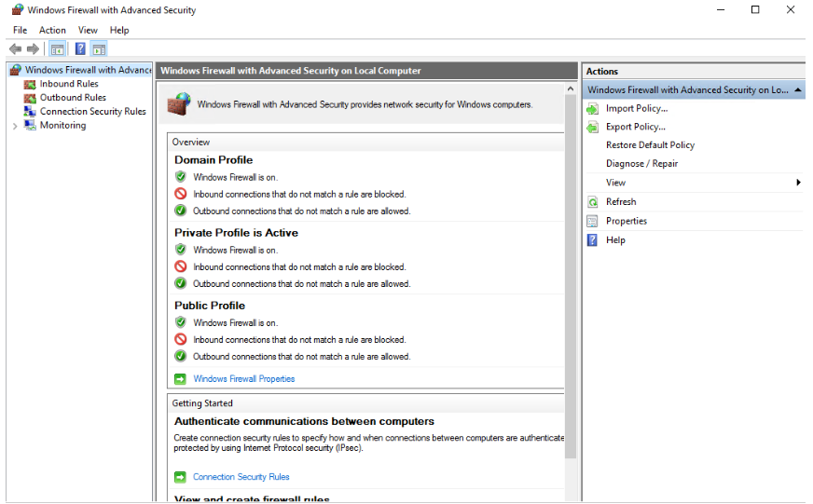Click the blue Help toolbar icon

[x=81, y=49]
